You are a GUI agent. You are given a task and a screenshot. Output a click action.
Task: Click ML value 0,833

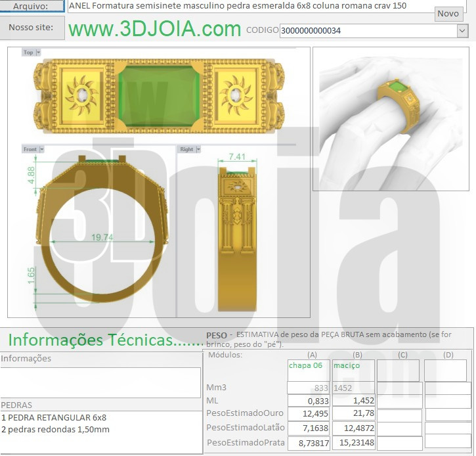coord(309,401)
